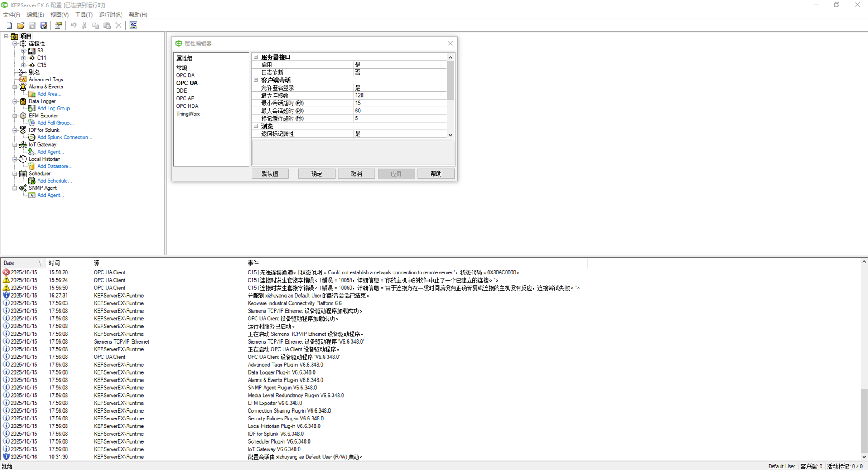This screenshot has width=868, height=470.
Task: Collapse the 客户端会话 property section
Action: click(x=256, y=80)
